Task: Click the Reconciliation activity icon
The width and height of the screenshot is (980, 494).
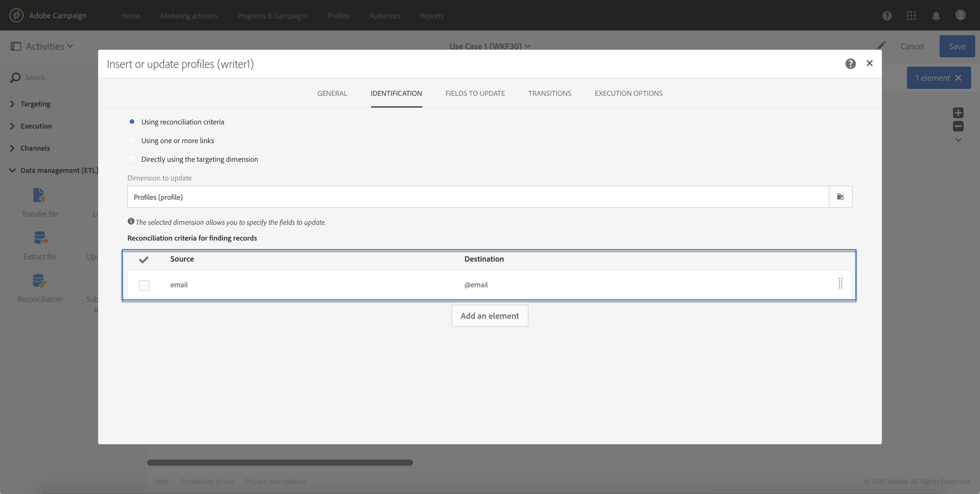Action: (39, 281)
